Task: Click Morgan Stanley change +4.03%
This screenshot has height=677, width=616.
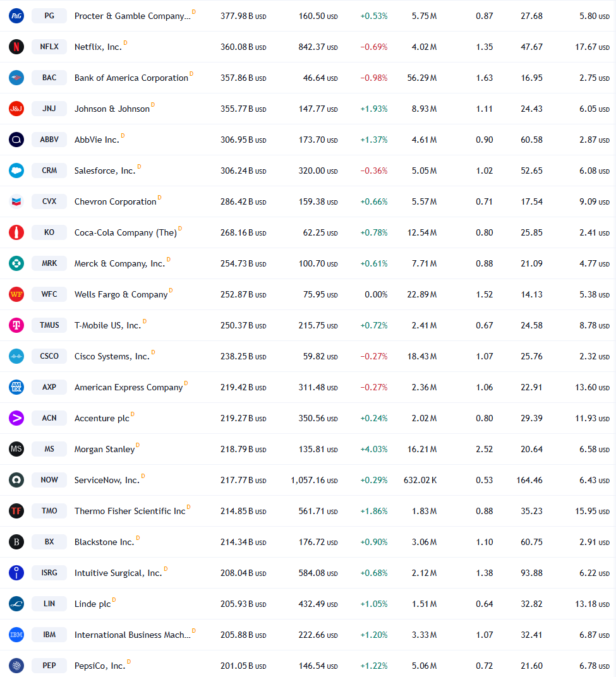Action: click(x=373, y=450)
